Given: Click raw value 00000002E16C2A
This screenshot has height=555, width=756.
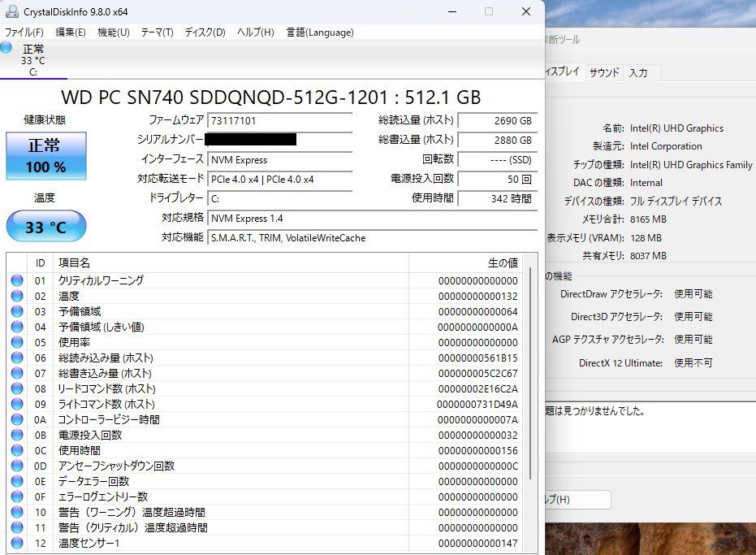Looking at the screenshot, I should click(x=477, y=389).
